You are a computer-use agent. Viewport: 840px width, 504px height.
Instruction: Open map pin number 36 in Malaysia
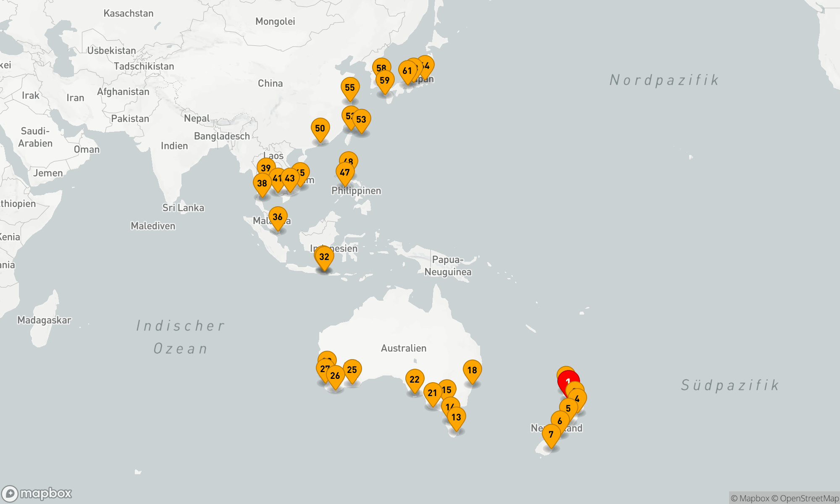[x=278, y=217]
